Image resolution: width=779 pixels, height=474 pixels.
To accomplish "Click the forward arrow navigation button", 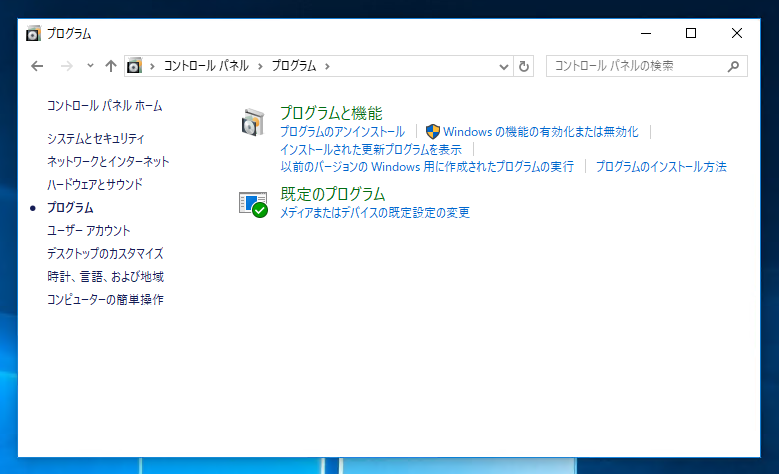I will pyautogui.click(x=67, y=66).
